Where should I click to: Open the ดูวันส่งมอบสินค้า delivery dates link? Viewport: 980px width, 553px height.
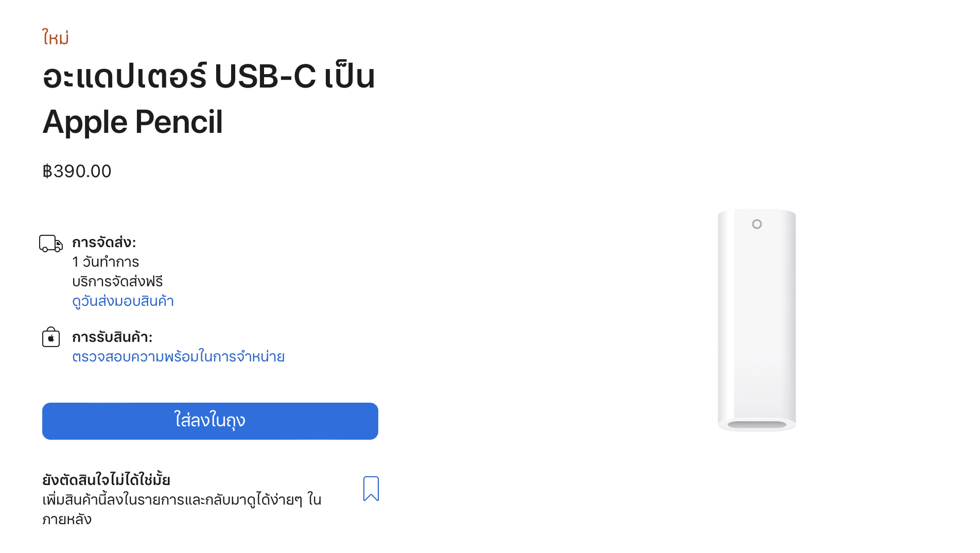pos(123,301)
